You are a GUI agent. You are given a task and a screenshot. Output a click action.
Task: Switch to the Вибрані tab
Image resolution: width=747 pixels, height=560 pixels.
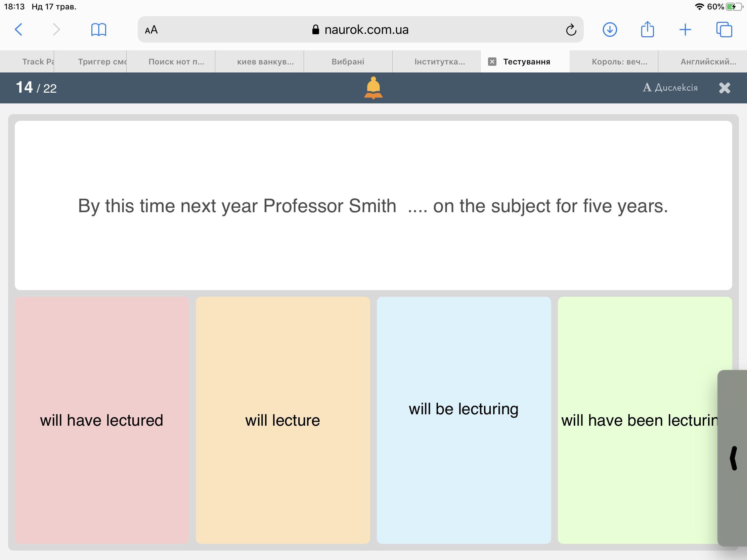click(348, 62)
